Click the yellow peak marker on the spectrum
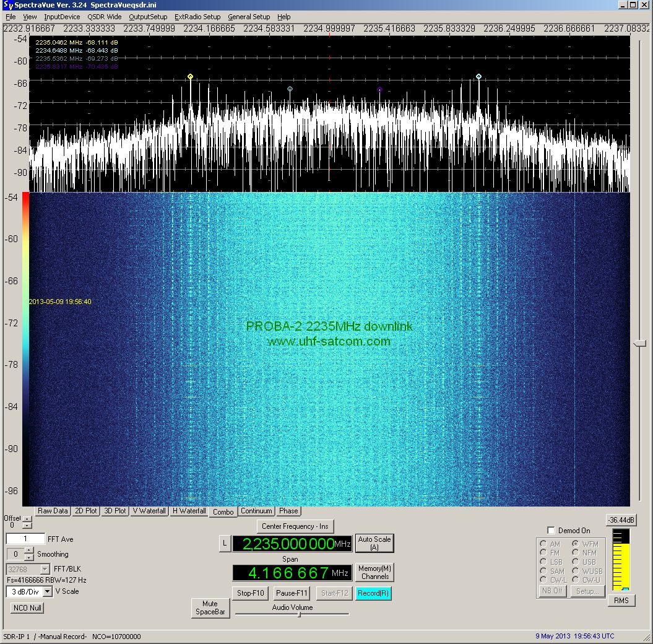Screen dimensions: 653x644 (x=190, y=77)
